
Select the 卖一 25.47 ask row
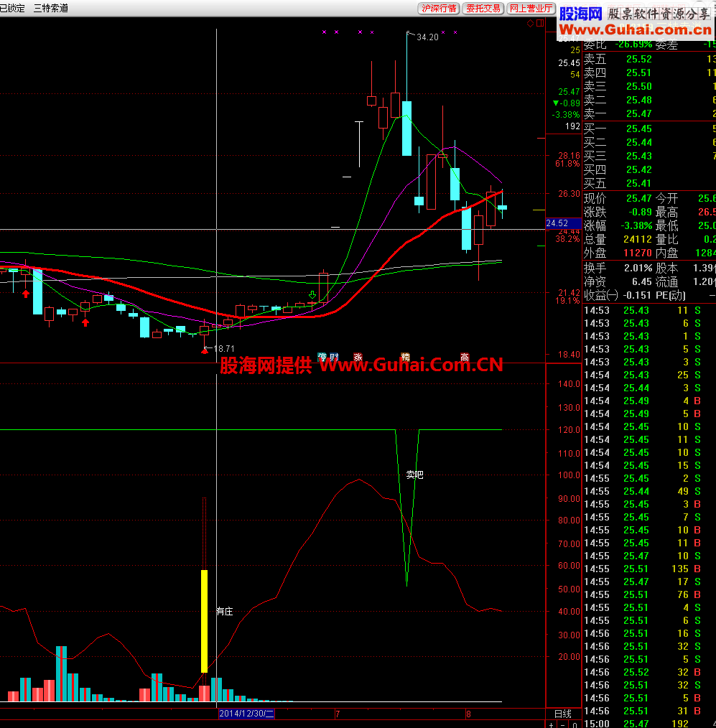[x=649, y=113]
